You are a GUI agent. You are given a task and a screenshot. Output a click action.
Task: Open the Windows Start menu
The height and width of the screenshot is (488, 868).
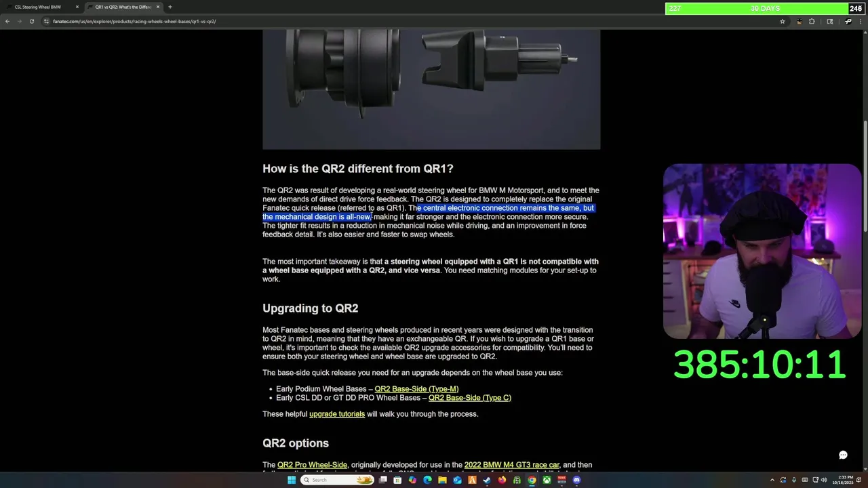click(292, 480)
